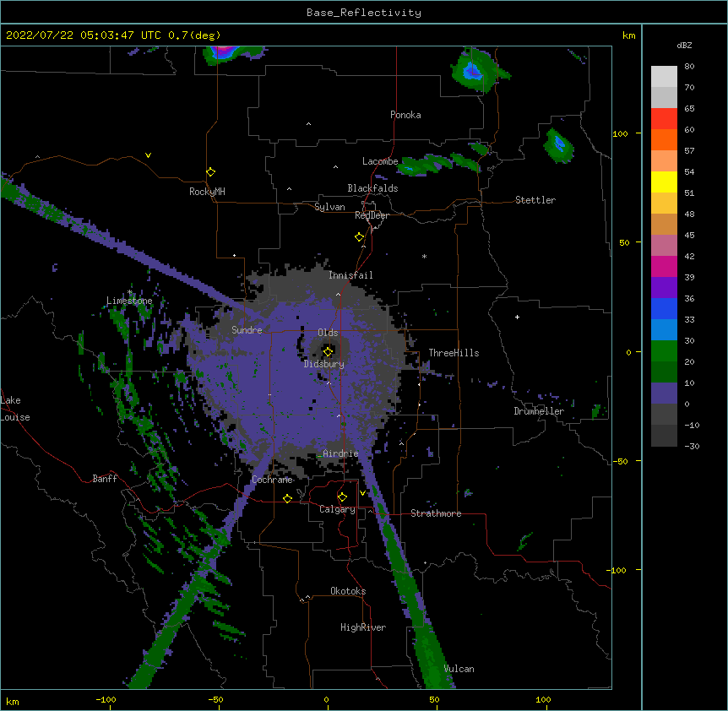Click the Drumheller city label
Viewport: 728px width, 711px height.
pos(539,411)
